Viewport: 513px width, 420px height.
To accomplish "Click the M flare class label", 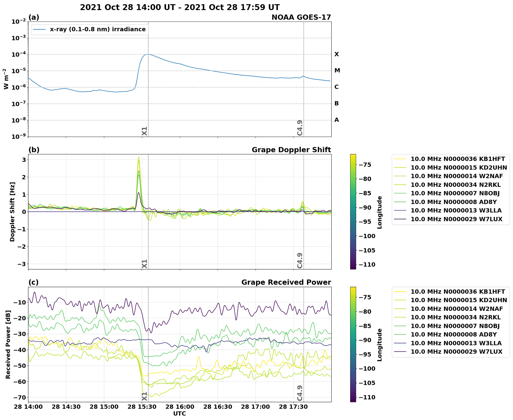I will coord(337,70).
